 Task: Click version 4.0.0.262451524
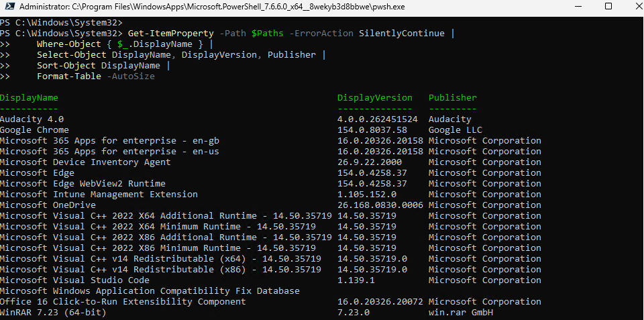(x=378, y=119)
